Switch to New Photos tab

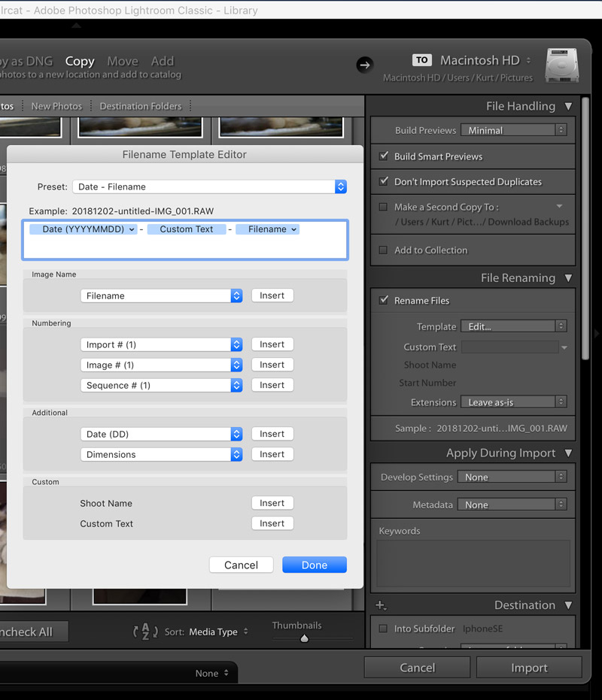pyautogui.click(x=56, y=106)
